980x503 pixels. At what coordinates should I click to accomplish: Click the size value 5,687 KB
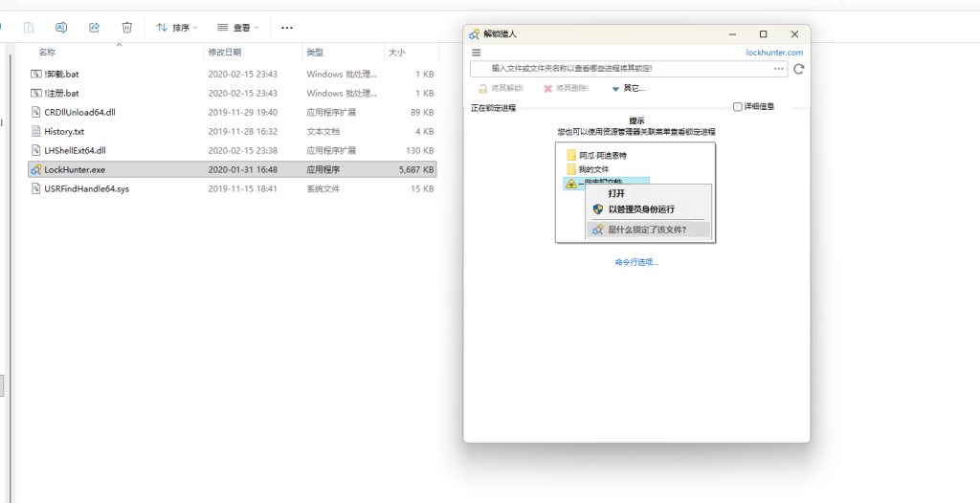[415, 169]
